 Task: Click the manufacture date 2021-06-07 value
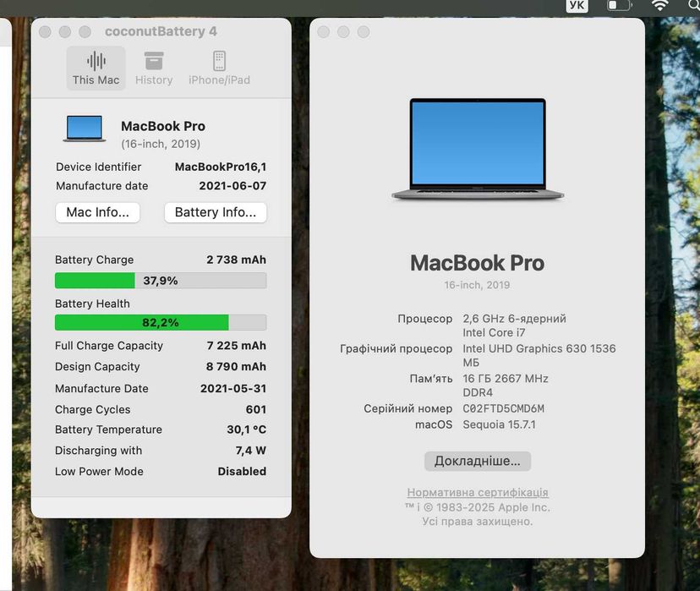(232, 186)
